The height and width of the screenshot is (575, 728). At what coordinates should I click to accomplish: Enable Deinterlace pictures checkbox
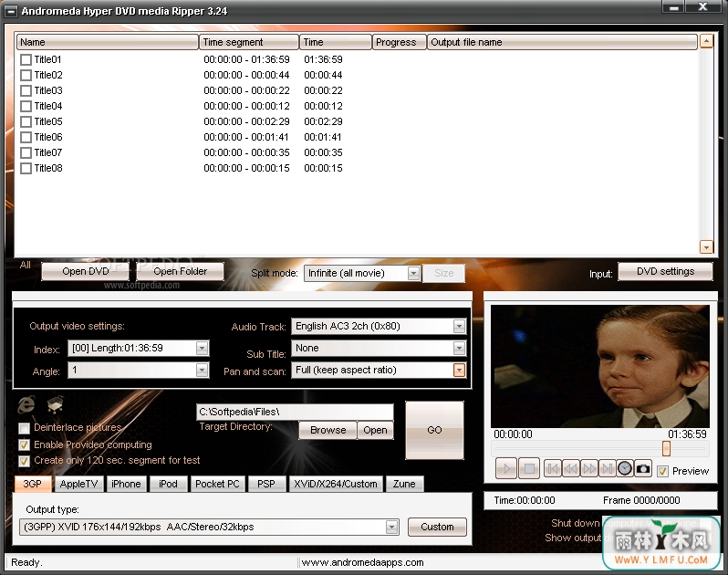(x=24, y=428)
